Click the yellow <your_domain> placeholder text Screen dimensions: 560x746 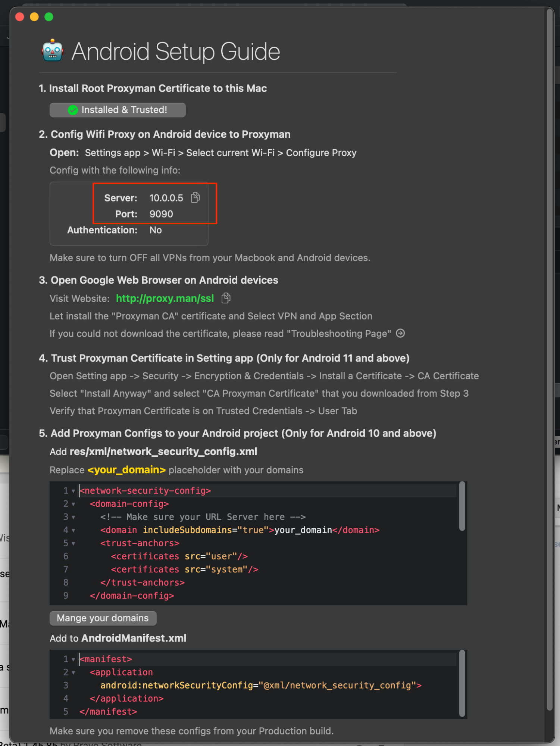[126, 469]
